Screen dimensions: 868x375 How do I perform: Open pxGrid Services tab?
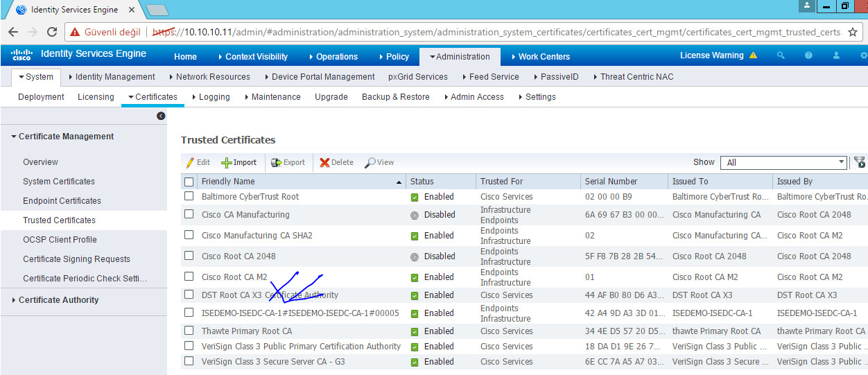click(x=418, y=77)
